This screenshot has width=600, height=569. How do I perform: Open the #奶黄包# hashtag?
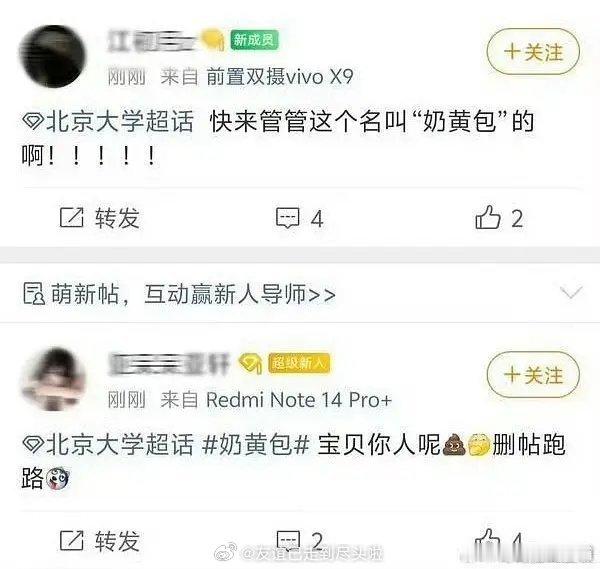(255, 445)
